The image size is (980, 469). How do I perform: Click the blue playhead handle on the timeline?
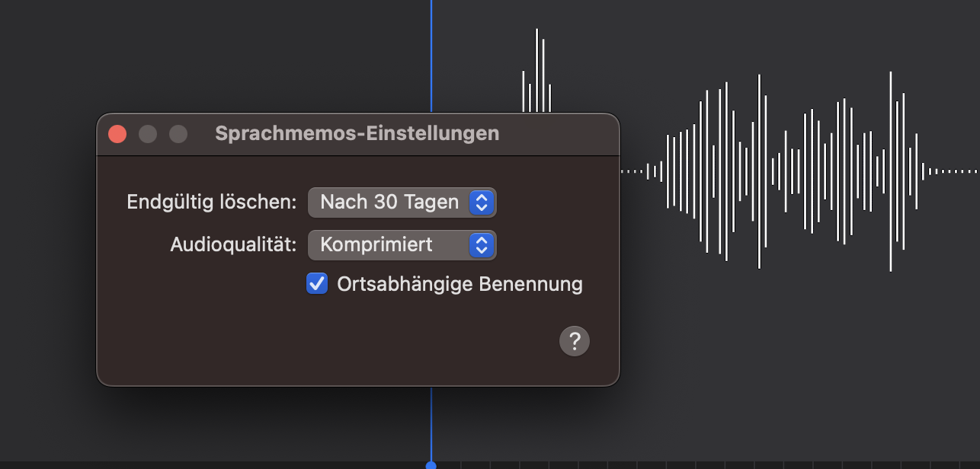click(431, 465)
